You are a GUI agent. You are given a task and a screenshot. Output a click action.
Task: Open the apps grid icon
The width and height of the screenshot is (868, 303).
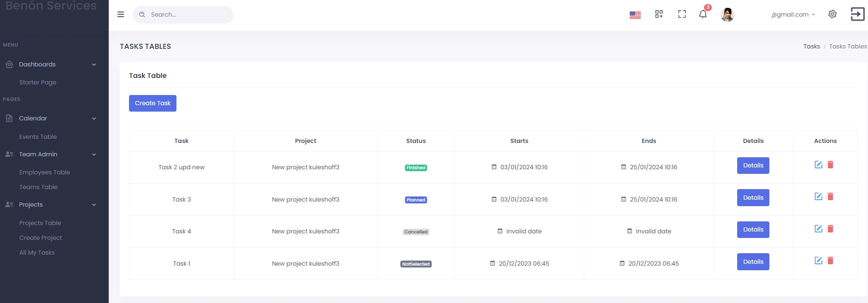pos(659,14)
